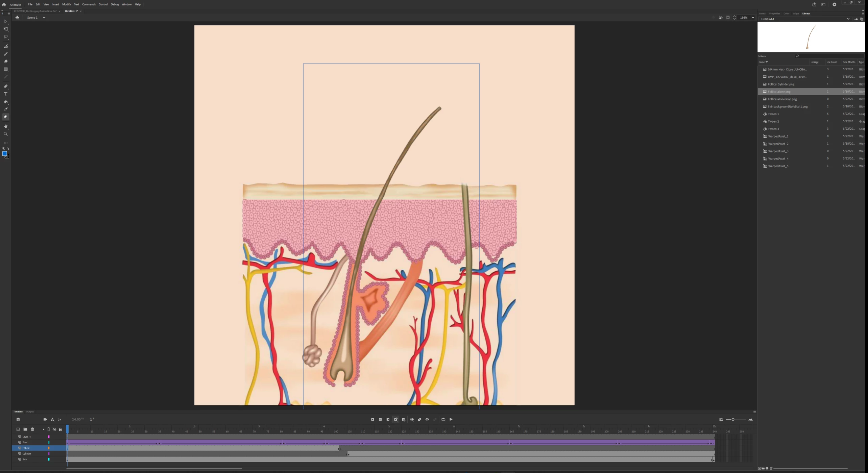868x473 pixels.
Task: Click the blue fill color swatch
Action: (4, 154)
